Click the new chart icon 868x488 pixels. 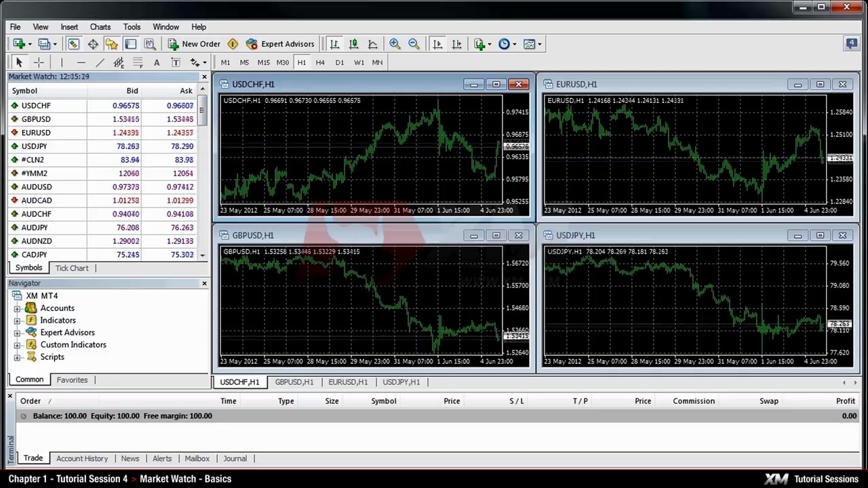pyautogui.click(x=19, y=44)
